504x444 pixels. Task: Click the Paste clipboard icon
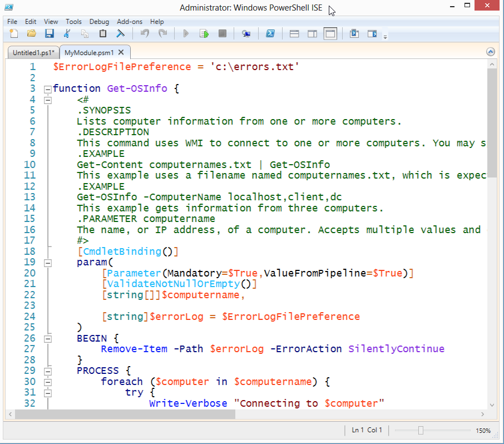[x=102, y=34]
